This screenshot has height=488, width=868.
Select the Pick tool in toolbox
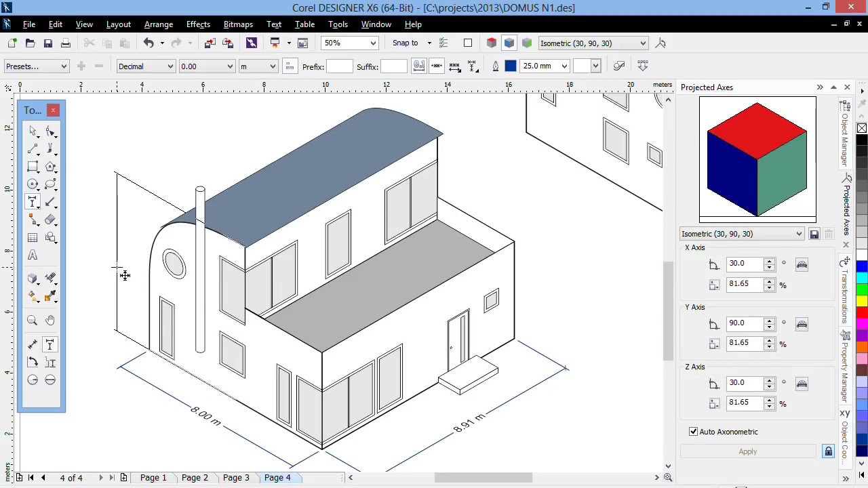coord(33,131)
